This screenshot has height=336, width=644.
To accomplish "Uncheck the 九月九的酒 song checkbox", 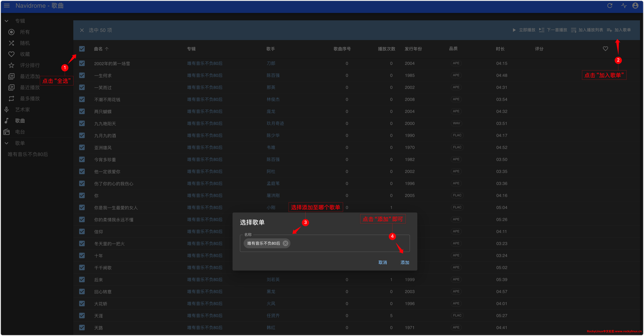I will coord(82,136).
